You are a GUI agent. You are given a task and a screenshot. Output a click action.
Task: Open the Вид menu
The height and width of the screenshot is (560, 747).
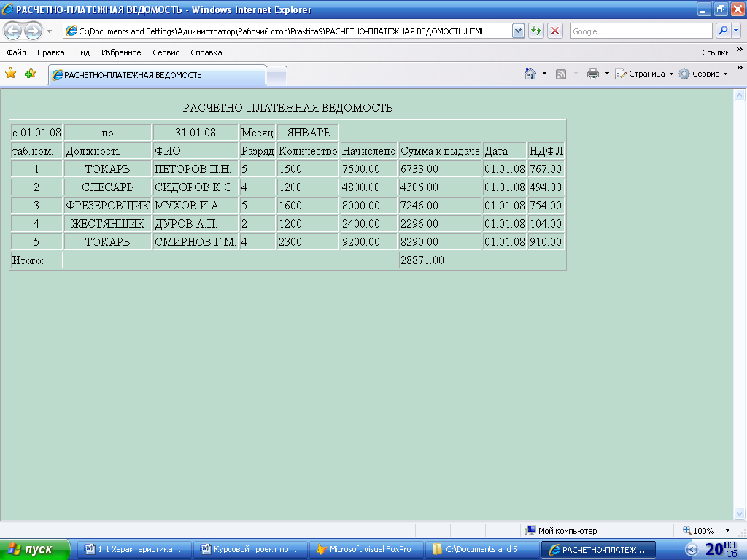click(83, 52)
